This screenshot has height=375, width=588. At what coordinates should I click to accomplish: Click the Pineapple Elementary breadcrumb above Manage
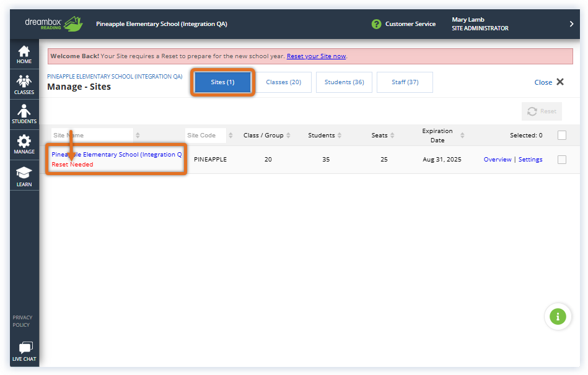tap(115, 77)
